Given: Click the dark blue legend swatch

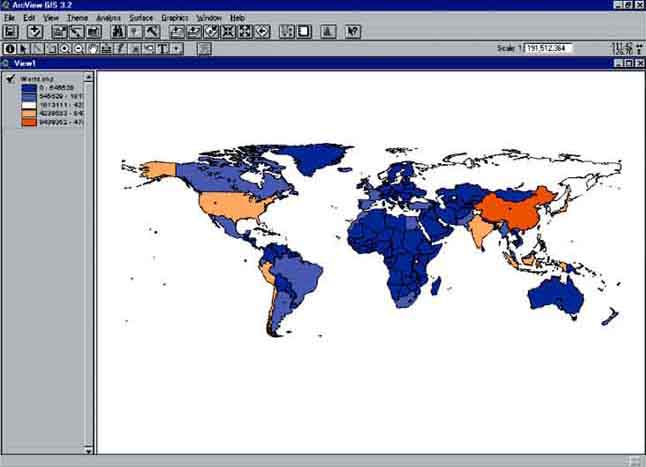Looking at the screenshot, I should coord(30,87).
